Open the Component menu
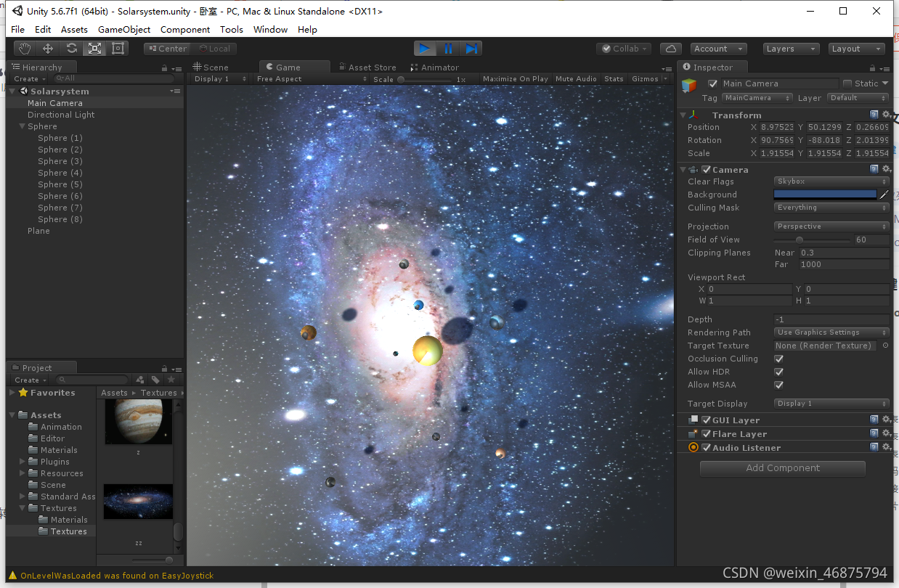899x588 pixels. [185, 29]
